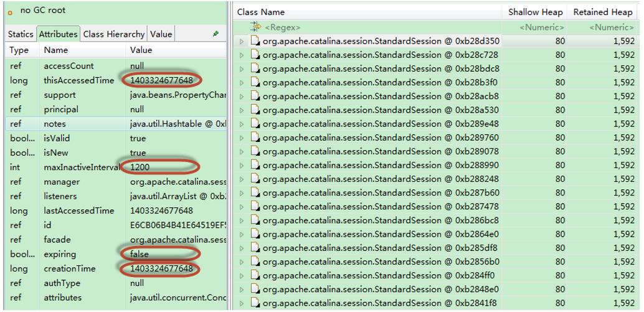Sort by the Shallow Heap column header

coord(535,12)
